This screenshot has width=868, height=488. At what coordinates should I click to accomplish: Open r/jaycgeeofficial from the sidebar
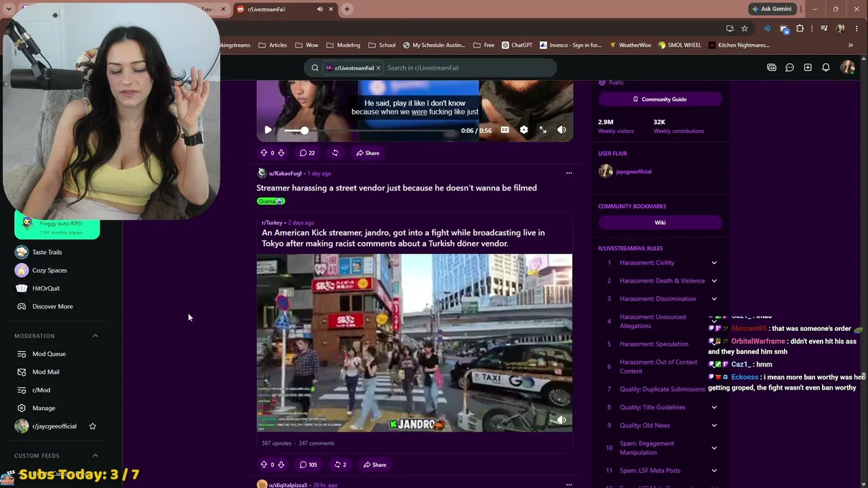54,426
